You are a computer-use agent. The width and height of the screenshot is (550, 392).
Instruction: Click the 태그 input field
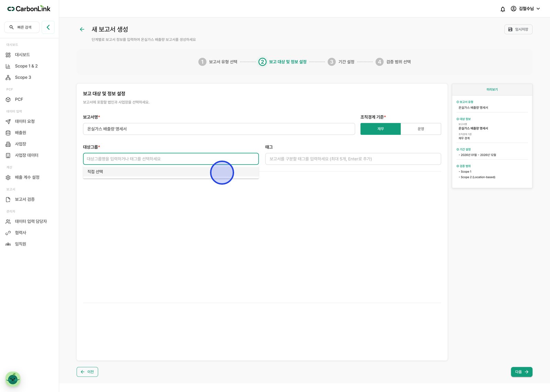click(353, 159)
